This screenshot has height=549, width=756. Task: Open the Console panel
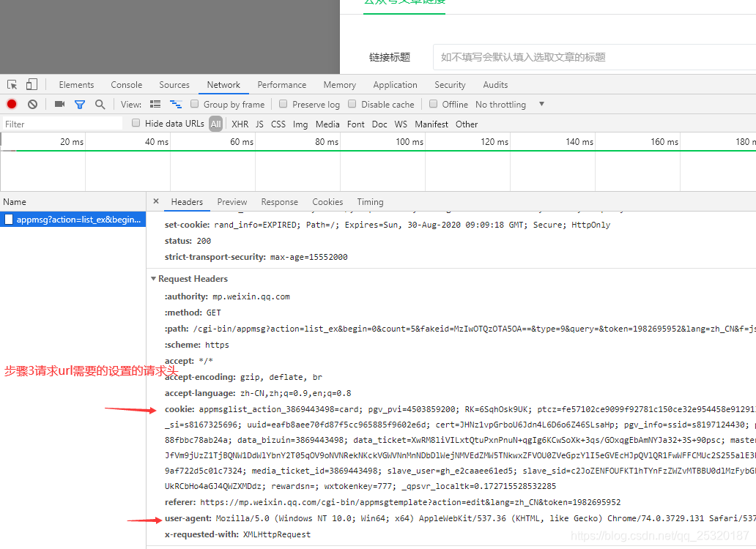point(126,85)
